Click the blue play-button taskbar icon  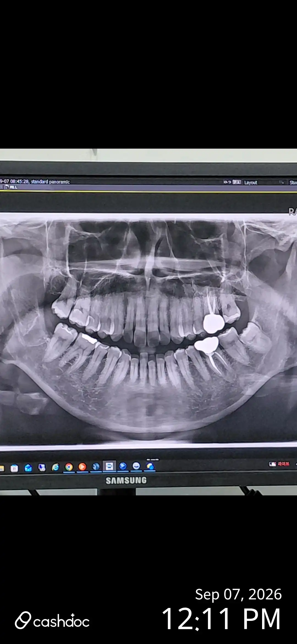(123, 466)
